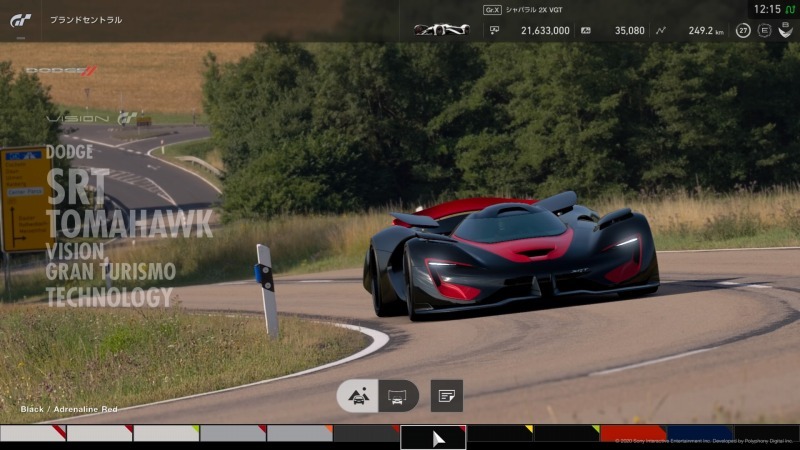Click the Gr.X category badge
The width and height of the screenshot is (800, 450).
(492, 10)
